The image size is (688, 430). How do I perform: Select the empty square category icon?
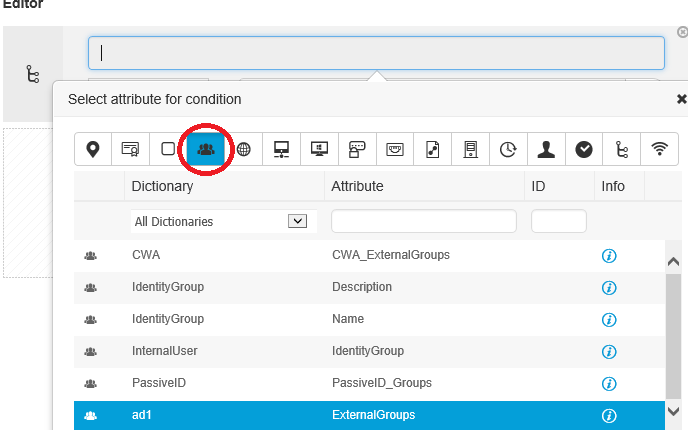tap(168, 149)
